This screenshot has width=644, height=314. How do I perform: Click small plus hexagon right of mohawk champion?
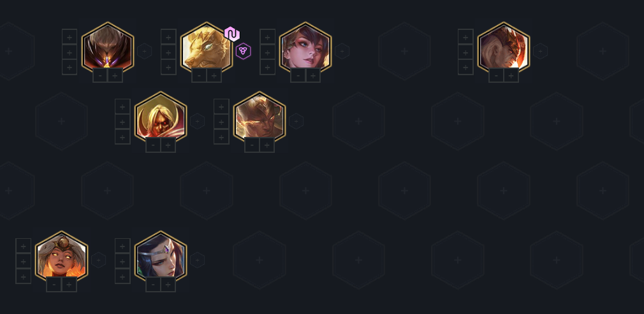540,52
